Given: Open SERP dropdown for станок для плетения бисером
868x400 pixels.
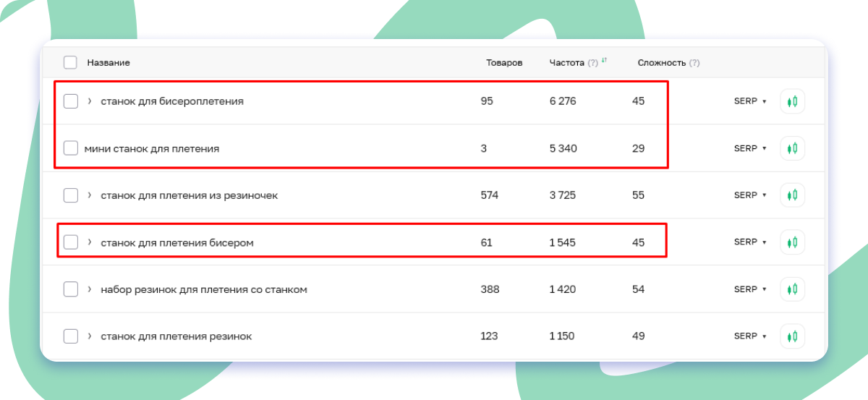Looking at the screenshot, I should 750,242.
